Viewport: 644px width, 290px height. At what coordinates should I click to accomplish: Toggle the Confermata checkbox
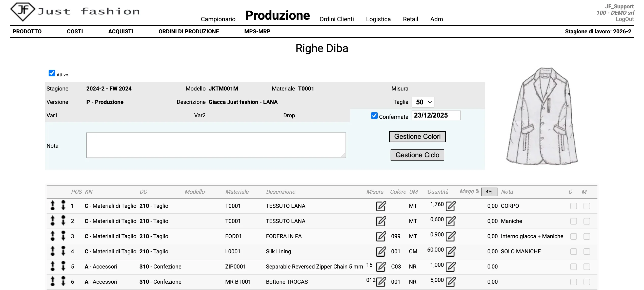click(374, 116)
